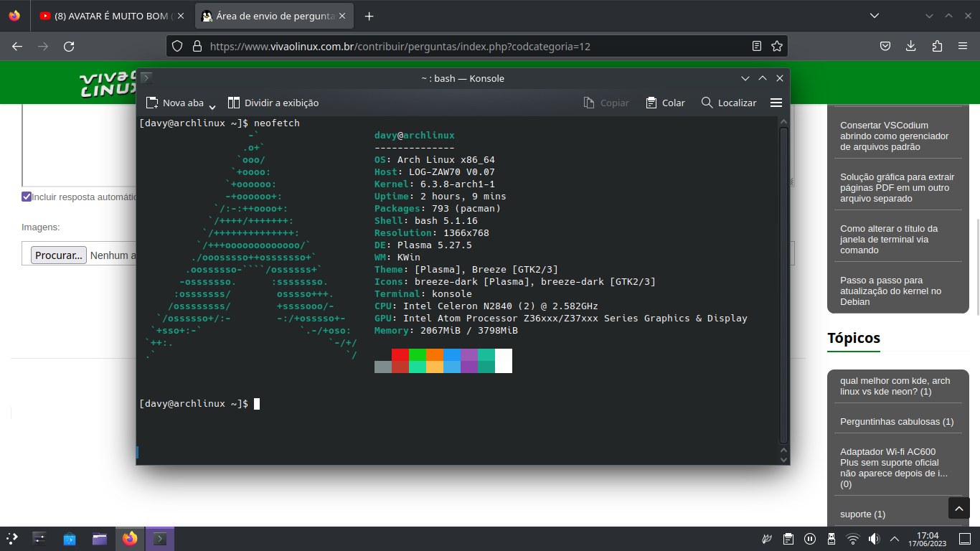Click Nova aba in Konsole toolbar
The width and height of the screenshot is (980, 551).
(175, 103)
